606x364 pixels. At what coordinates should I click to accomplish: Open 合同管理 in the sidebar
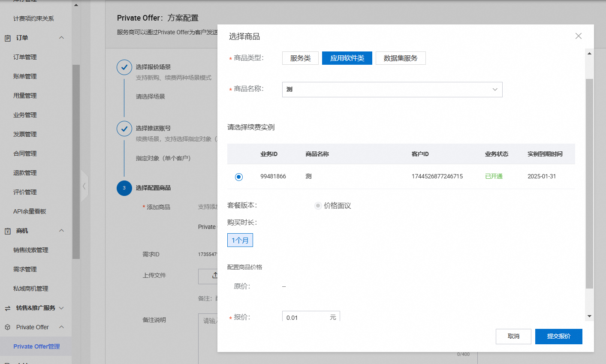pyautogui.click(x=25, y=153)
